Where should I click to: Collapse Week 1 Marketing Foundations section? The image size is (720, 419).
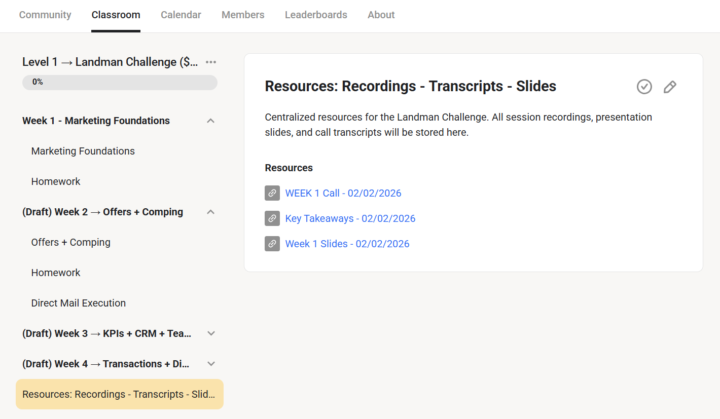click(211, 121)
